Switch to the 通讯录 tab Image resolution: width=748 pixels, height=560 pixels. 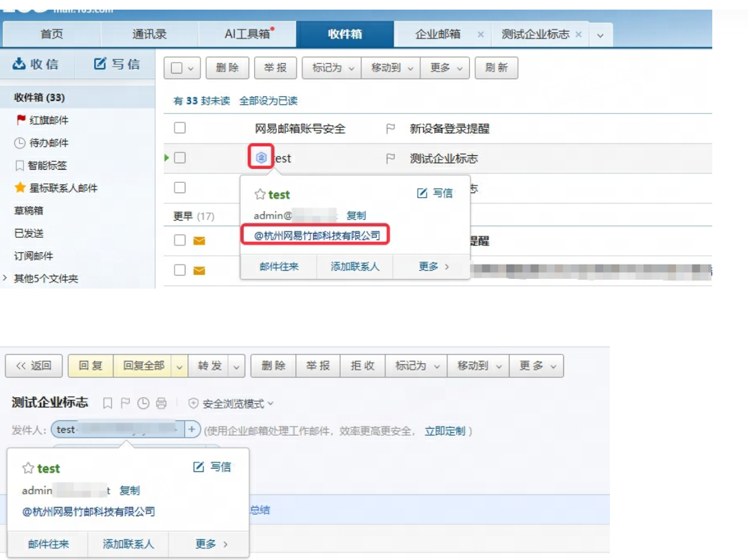coord(149,34)
